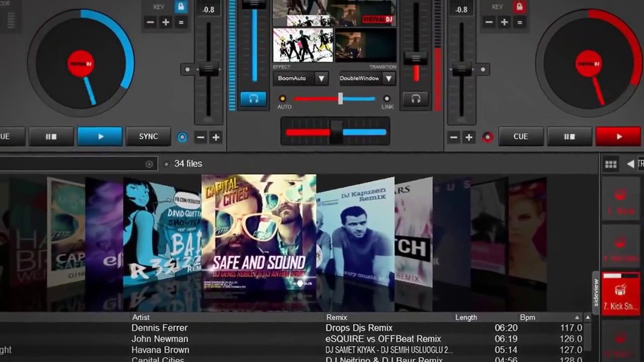Hit the right deck CUE button

(x=521, y=136)
